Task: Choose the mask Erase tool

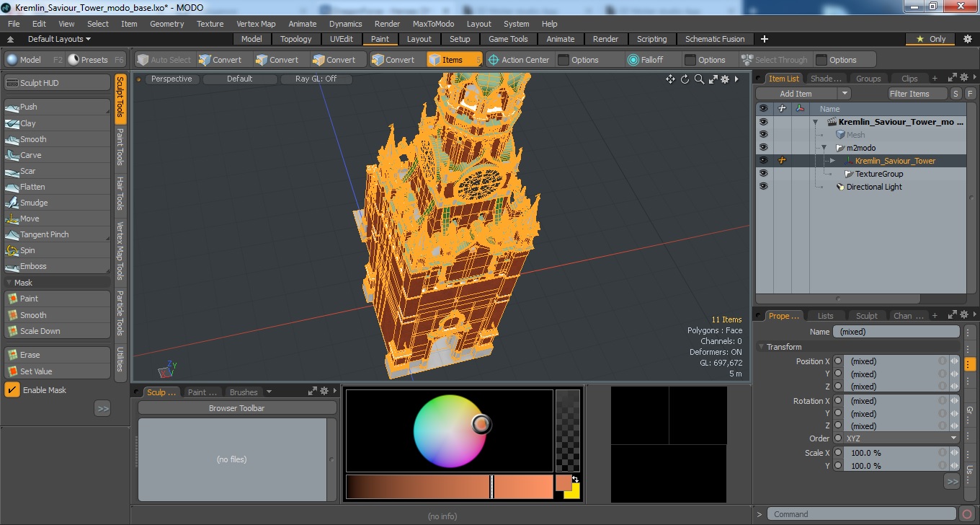Action: [57, 355]
